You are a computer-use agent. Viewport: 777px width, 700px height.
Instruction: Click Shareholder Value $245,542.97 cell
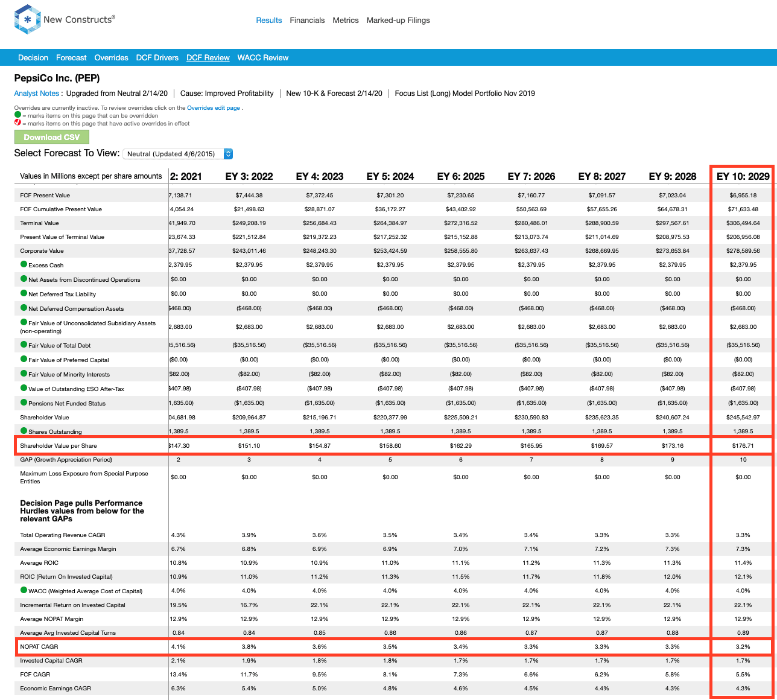743,417
